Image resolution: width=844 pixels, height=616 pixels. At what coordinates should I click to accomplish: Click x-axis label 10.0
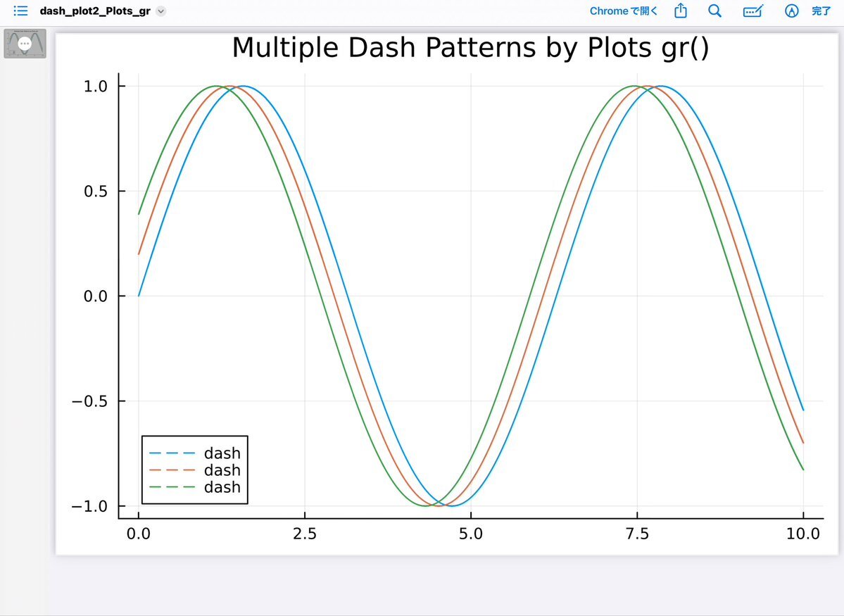pos(803,534)
